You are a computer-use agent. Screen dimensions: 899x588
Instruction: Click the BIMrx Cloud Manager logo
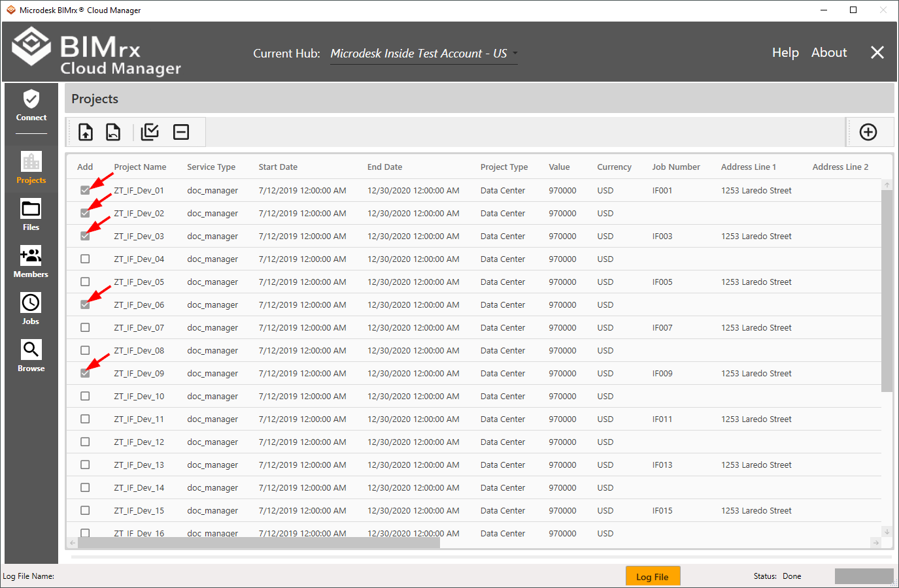pyautogui.click(x=97, y=52)
